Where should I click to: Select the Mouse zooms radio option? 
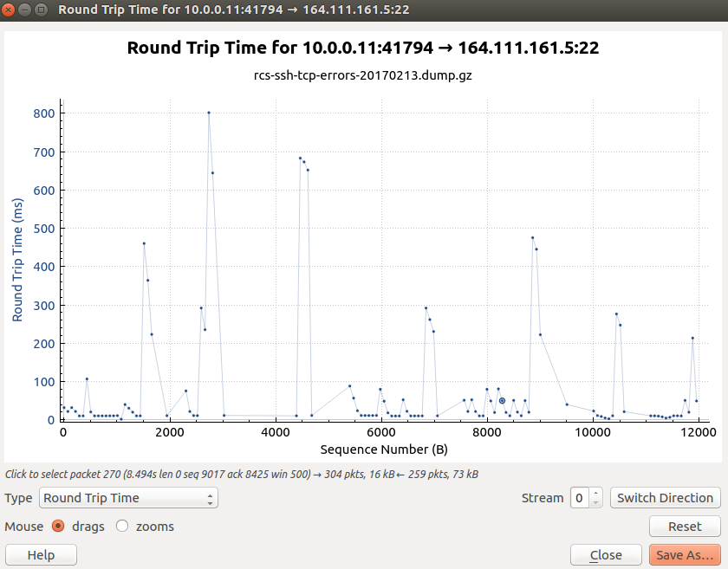coord(122,526)
